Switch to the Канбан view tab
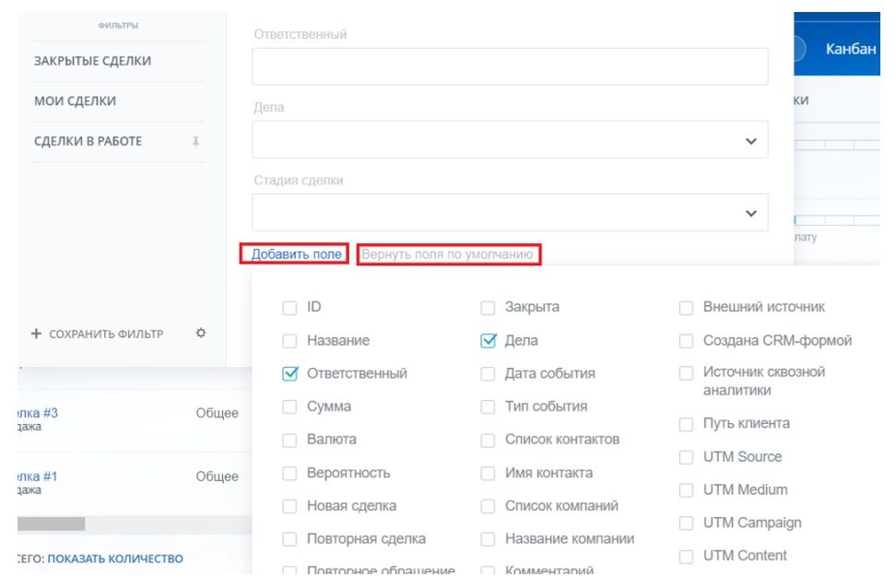The height and width of the screenshot is (588, 896). [x=848, y=50]
